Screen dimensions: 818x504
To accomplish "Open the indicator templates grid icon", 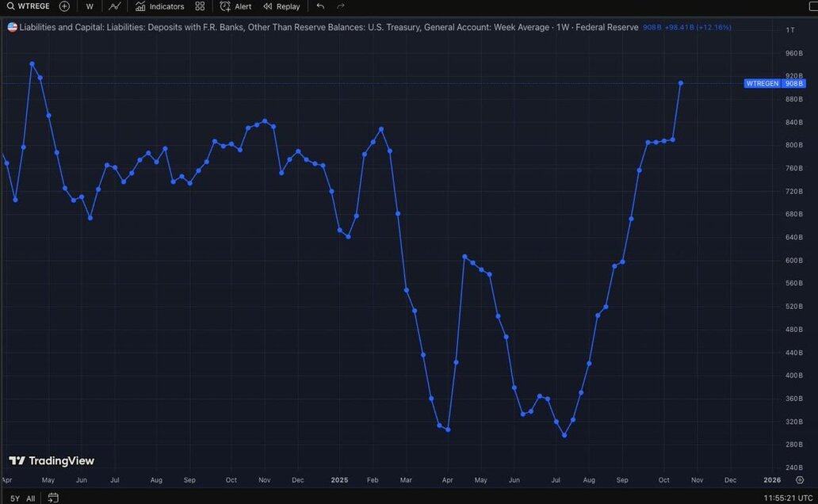I will (x=200, y=6).
